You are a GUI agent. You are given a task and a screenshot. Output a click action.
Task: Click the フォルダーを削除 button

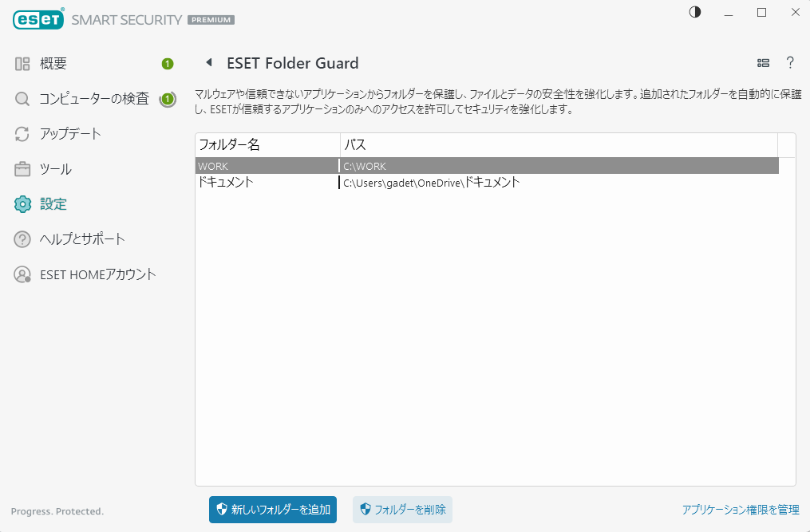pos(402,509)
